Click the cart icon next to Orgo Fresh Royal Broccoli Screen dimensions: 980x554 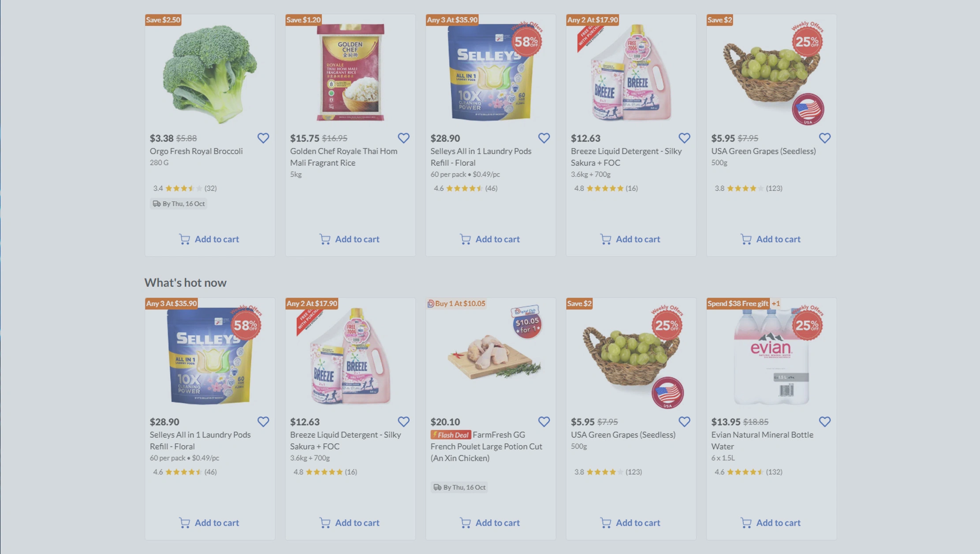184,239
